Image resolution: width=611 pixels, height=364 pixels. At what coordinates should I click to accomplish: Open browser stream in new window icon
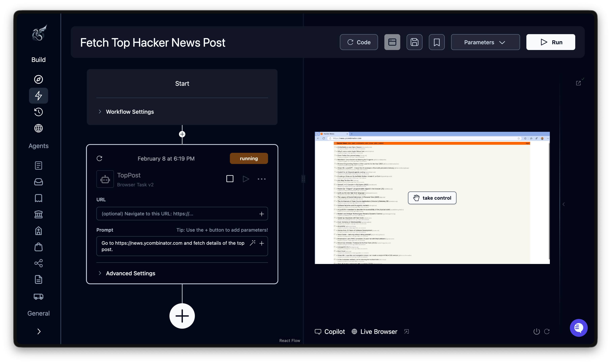point(578,83)
